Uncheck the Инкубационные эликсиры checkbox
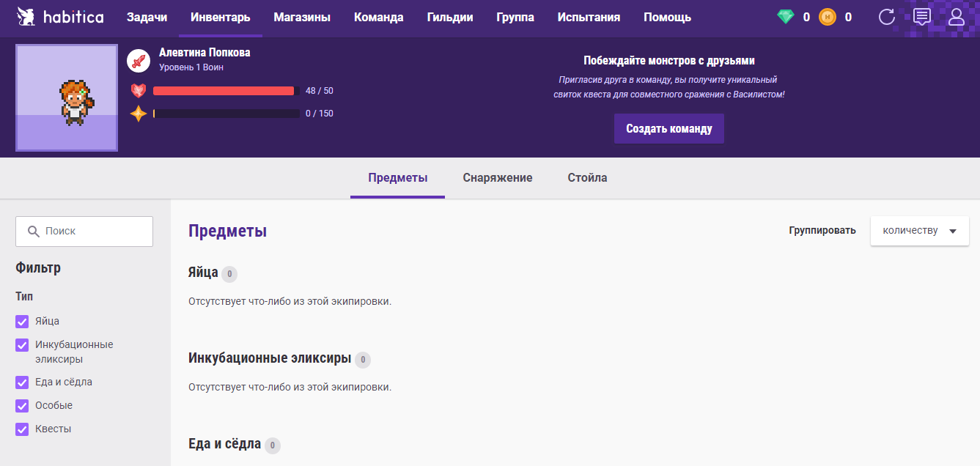The height and width of the screenshot is (466, 980). (x=22, y=345)
